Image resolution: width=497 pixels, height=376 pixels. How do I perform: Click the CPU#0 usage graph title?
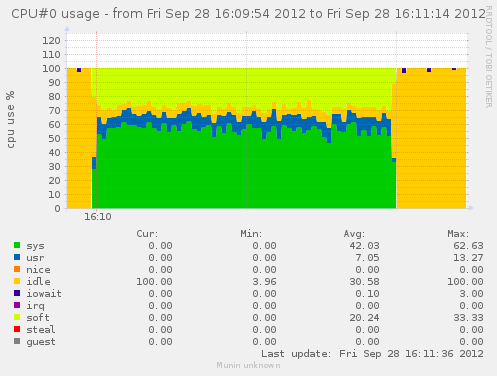[x=248, y=14]
